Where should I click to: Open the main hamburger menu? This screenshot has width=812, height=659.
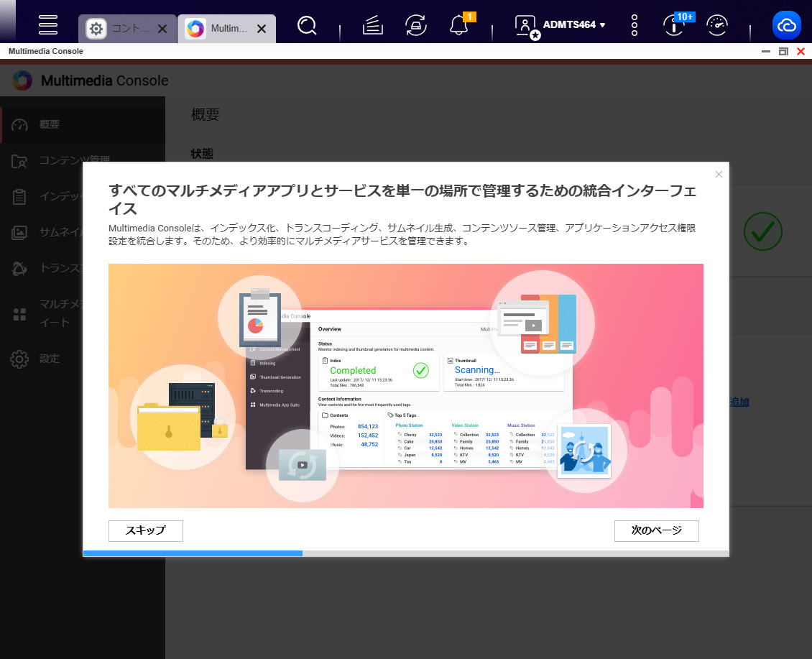click(47, 24)
